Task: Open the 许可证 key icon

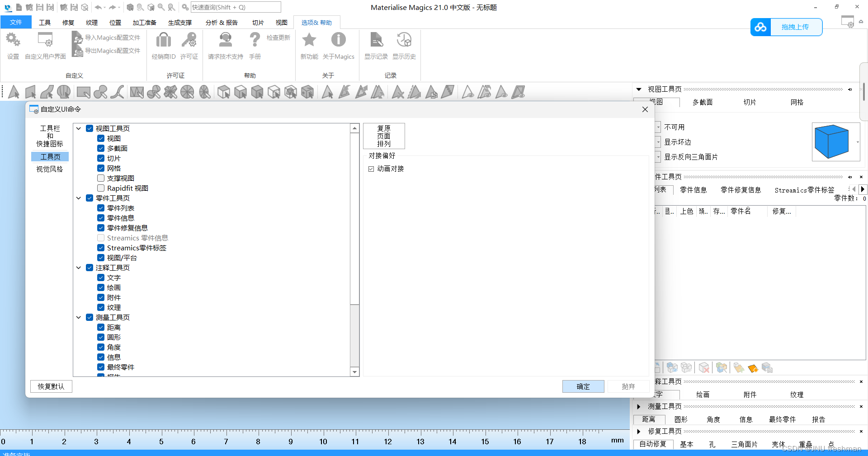Action: point(189,40)
